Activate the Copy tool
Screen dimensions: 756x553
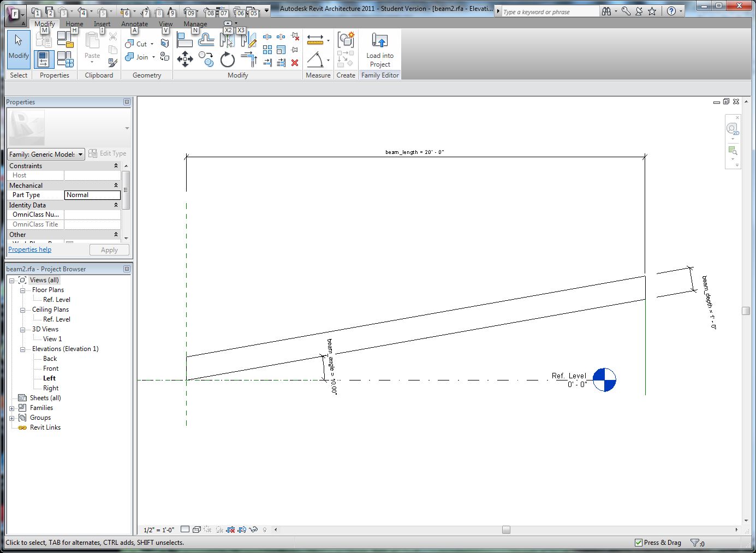point(206,59)
